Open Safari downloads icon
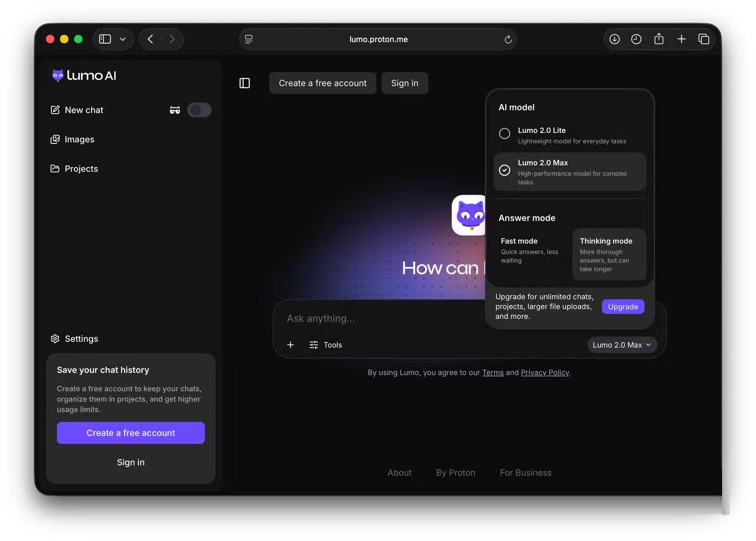This screenshot has width=756, height=541. (x=614, y=39)
